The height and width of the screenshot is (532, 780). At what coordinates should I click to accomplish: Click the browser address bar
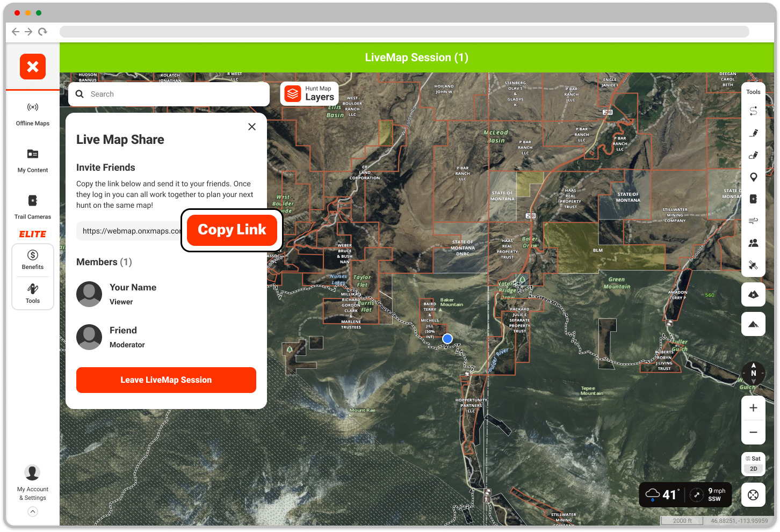pos(404,32)
